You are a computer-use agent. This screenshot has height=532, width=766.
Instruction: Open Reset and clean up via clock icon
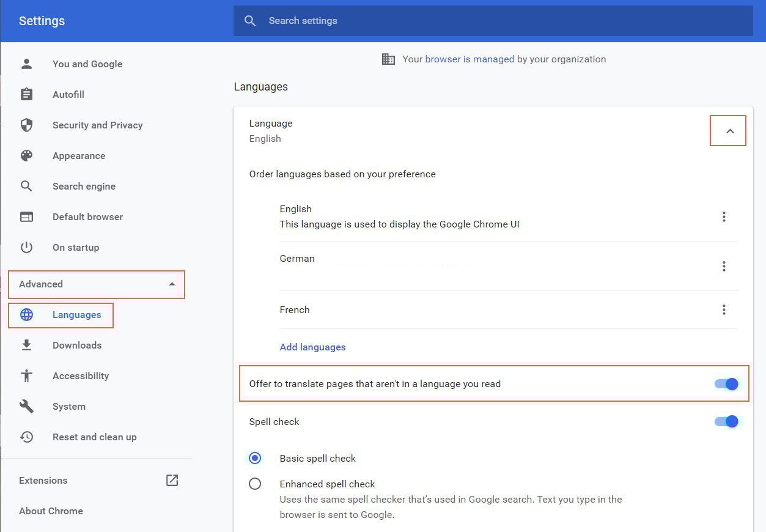click(x=26, y=437)
